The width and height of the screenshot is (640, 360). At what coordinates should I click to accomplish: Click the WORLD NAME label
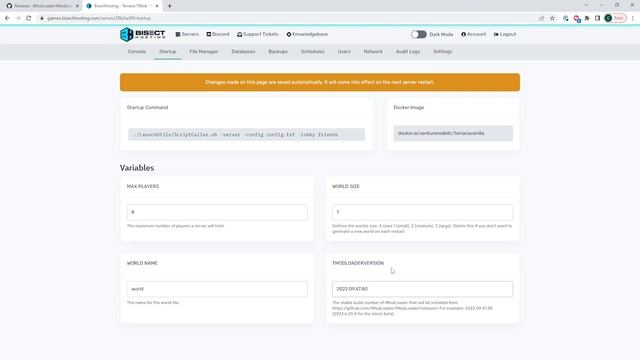pos(142,263)
